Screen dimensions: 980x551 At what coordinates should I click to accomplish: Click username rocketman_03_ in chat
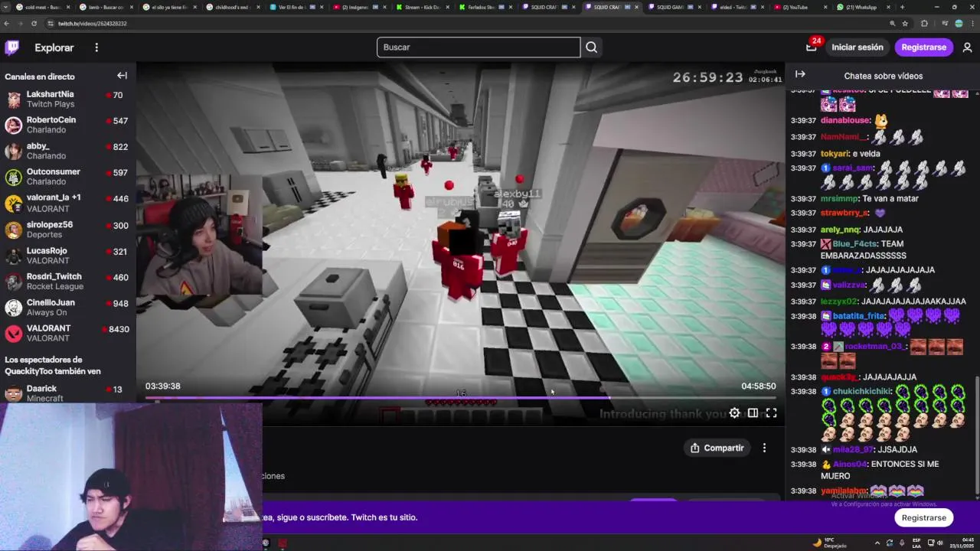tap(876, 347)
